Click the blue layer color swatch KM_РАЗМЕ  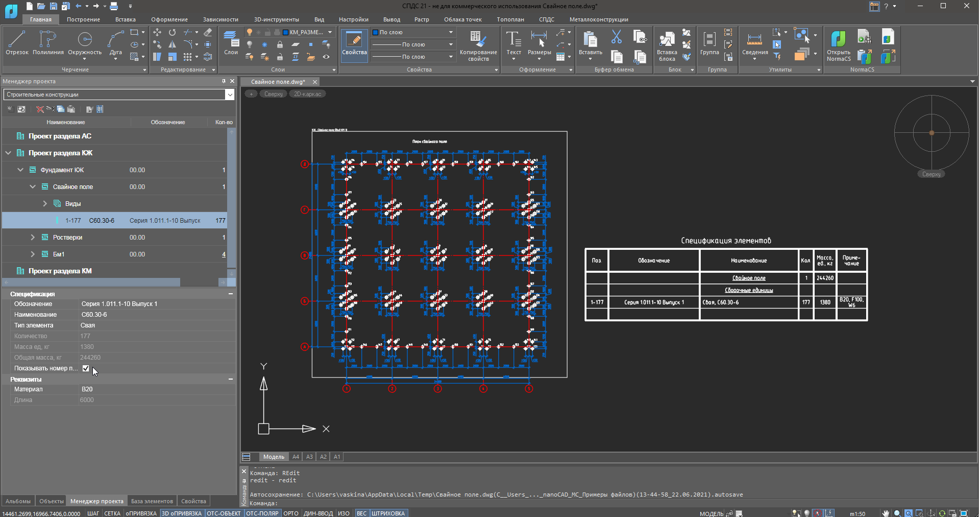click(285, 32)
